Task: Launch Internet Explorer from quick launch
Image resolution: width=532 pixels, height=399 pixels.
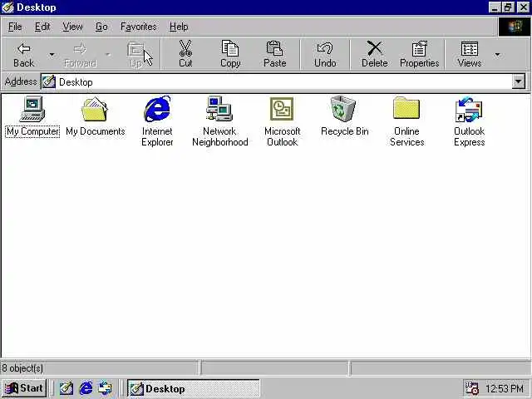Action: pos(86,388)
